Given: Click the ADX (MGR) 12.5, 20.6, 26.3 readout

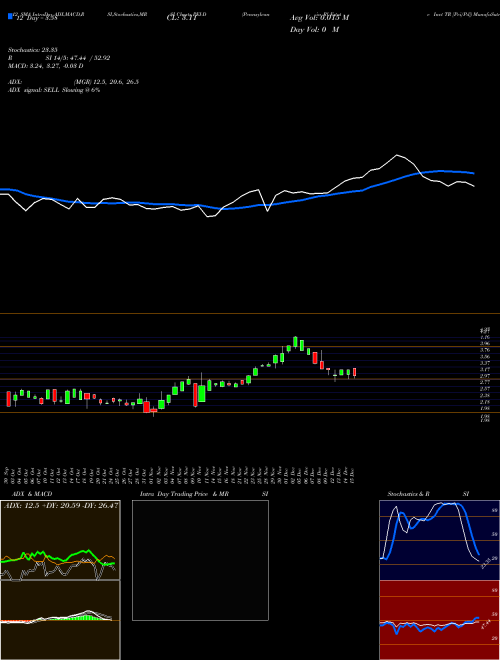Looking at the screenshot, I should point(73,82).
